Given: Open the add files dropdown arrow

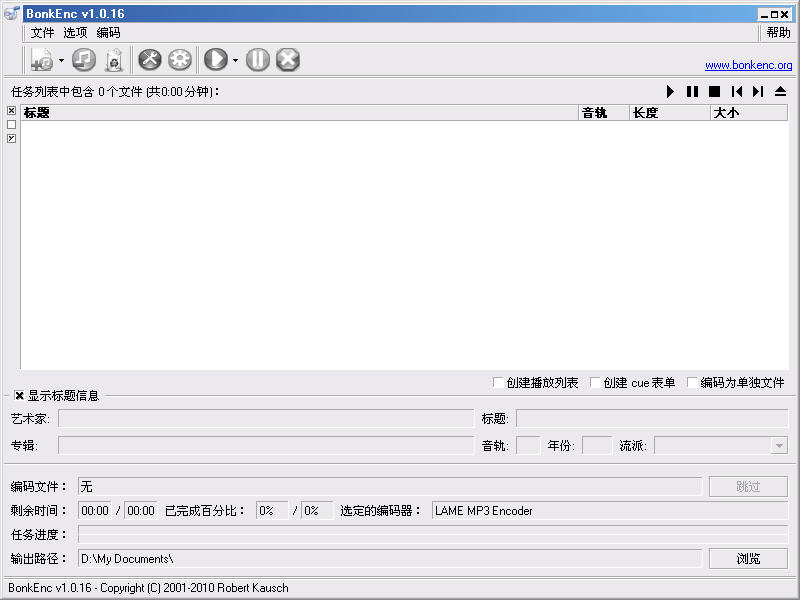Looking at the screenshot, I should [62, 60].
